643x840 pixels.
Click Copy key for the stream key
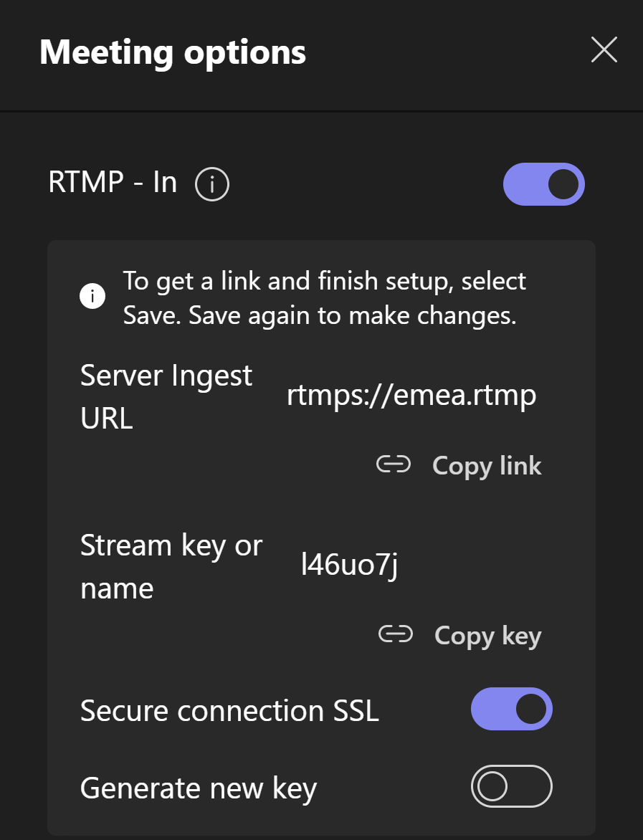[487, 635]
